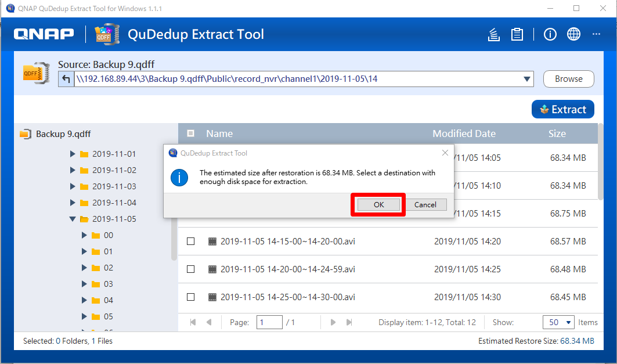Sort by the Size column header
The height and width of the screenshot is (364, 617).
(557, 134)
